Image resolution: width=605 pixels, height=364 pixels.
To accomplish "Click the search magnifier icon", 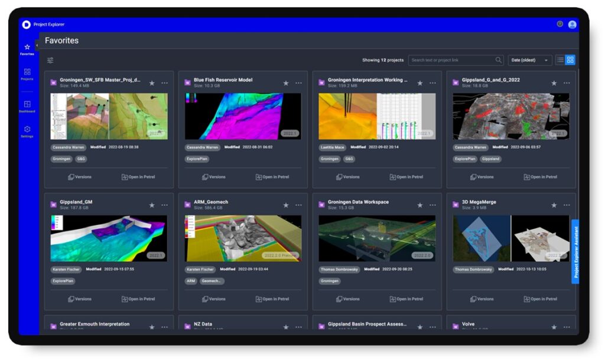I will click(x=499, y=60).
